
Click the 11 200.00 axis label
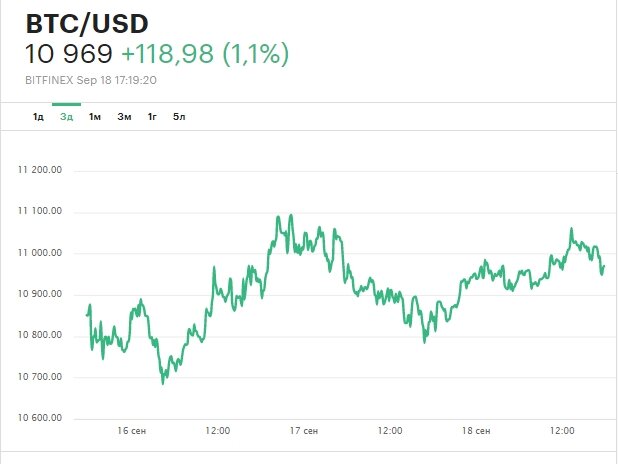coord(40,170)
